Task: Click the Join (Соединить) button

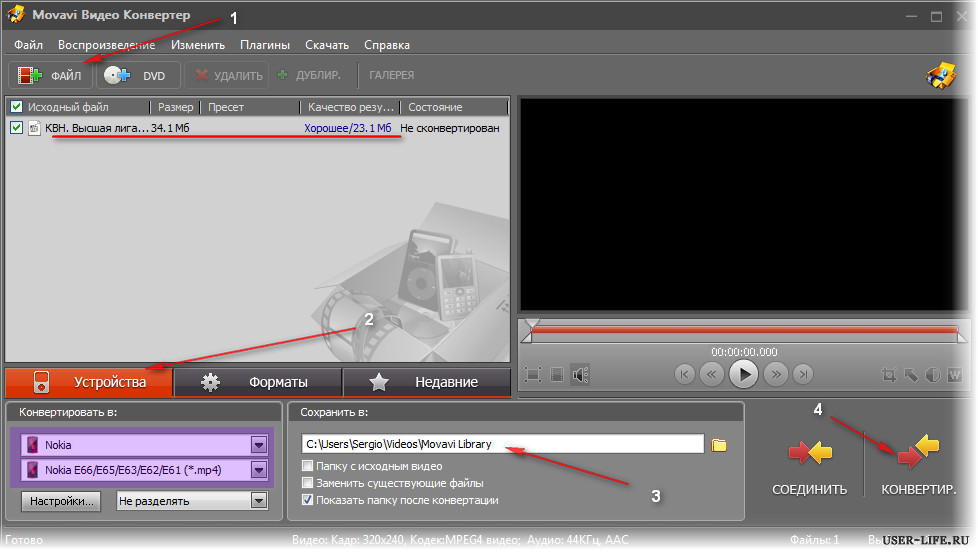Action: pos(809,468)
